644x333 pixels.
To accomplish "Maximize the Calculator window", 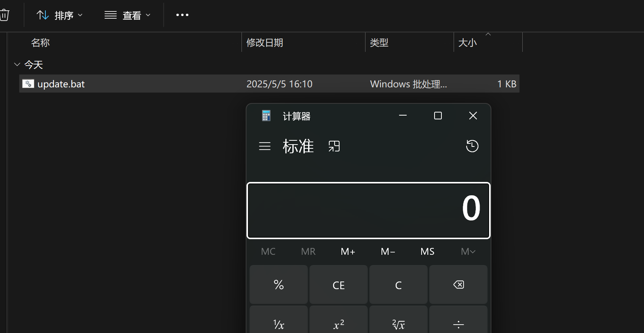I will tap(438, 116).
